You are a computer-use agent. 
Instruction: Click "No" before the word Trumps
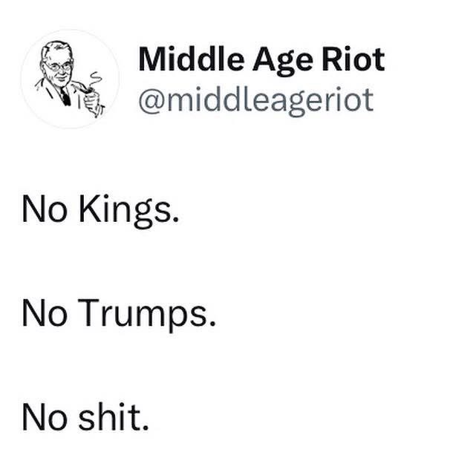[42, 315]
